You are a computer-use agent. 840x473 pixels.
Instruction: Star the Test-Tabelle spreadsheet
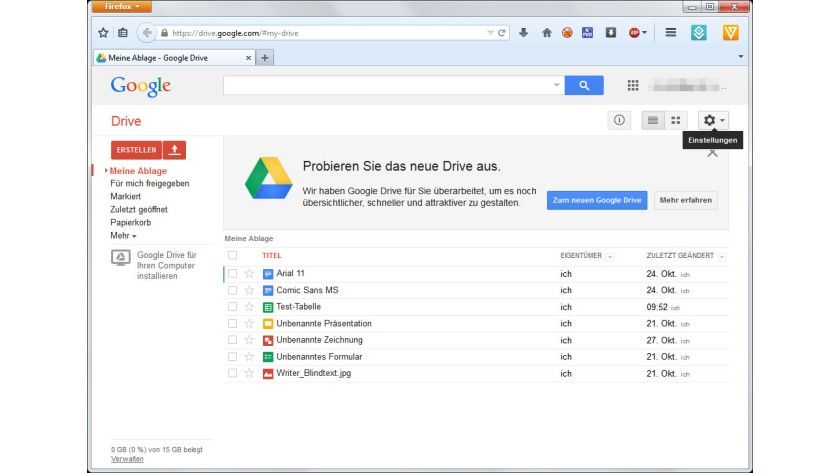point(249,307)
